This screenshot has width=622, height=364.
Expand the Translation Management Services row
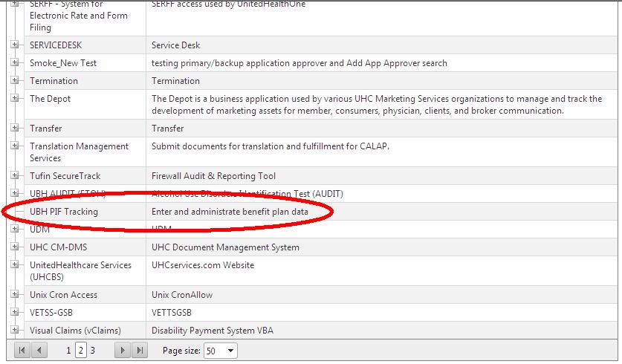click(x=15, y=146)
